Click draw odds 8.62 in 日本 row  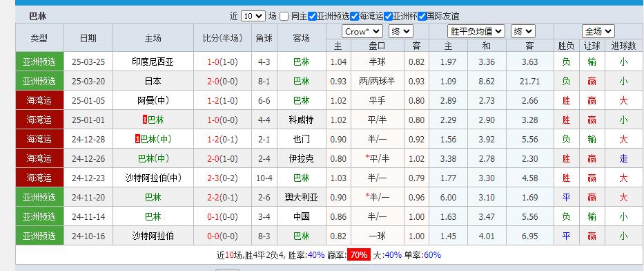(487, 82)
